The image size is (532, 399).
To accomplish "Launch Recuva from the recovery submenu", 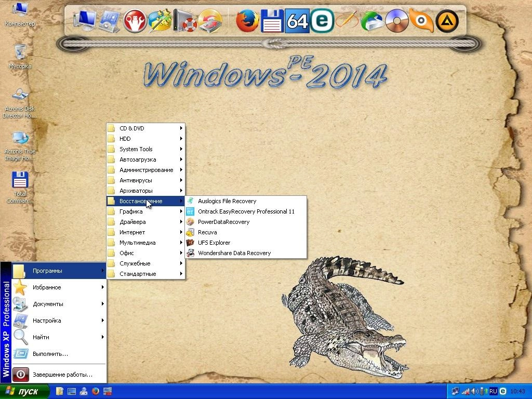I will pyautogui.click(x=246, y=232).
